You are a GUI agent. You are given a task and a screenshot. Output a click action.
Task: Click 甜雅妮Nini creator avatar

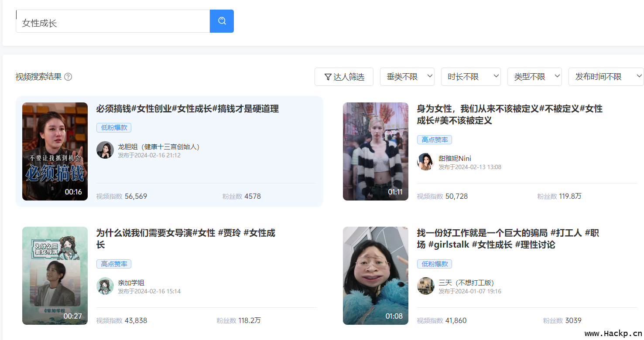pyautogui.click(x=425, y=162)
